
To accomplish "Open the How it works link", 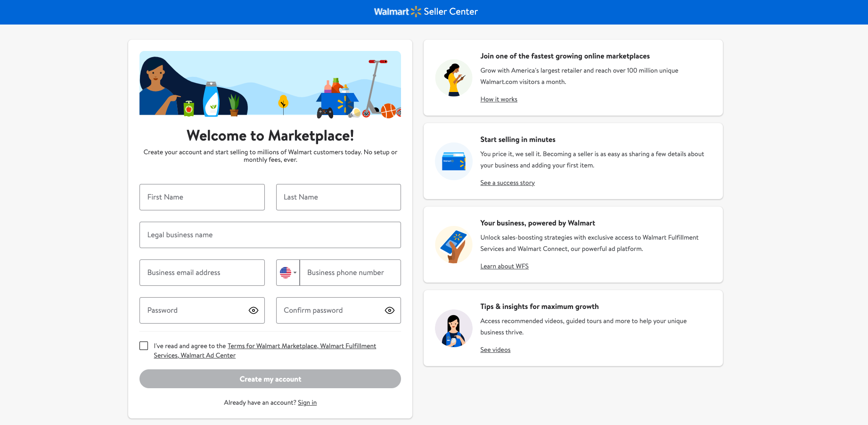I will coord(499,99).
